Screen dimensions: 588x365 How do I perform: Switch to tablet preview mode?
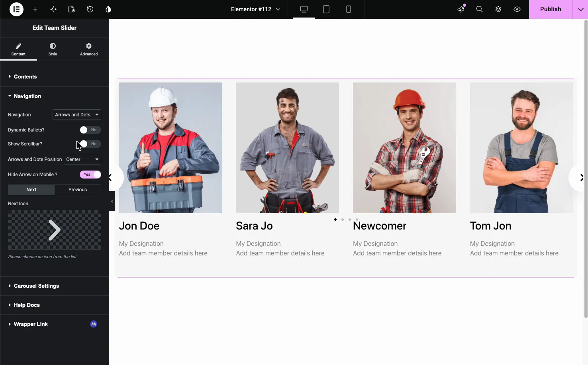point(326,9)
